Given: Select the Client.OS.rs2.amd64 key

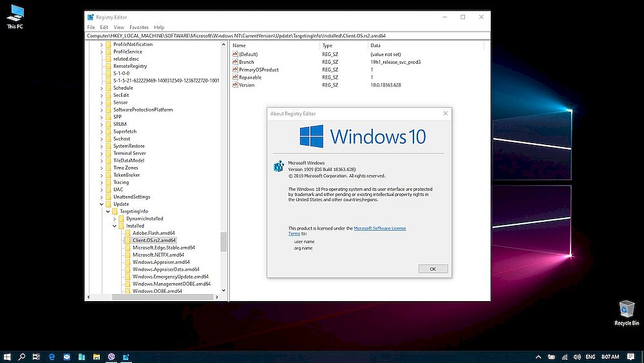Looking at the screenshot, I should point(154,240).
